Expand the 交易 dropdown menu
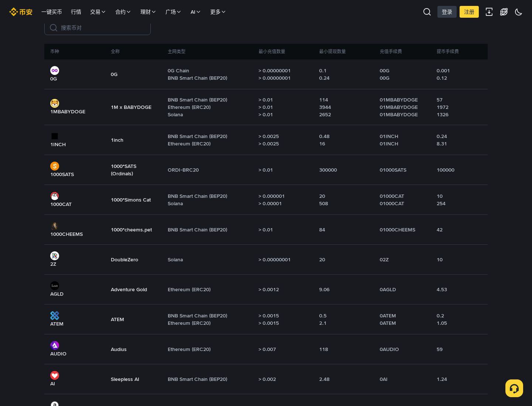Screen dimensions: 532x406 [98, 12]
